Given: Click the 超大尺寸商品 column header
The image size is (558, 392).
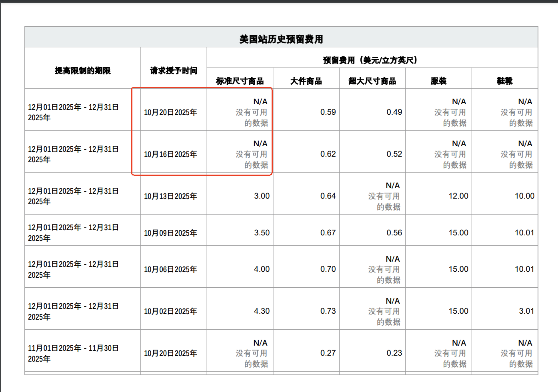Looking at the screenshot, I should click(x=372, y=81).
